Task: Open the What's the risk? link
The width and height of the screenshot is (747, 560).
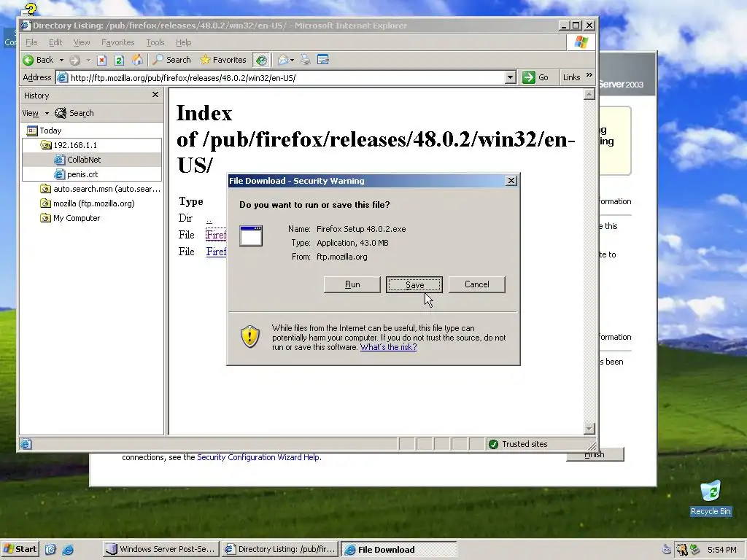Action: click(x=388, y=347)
